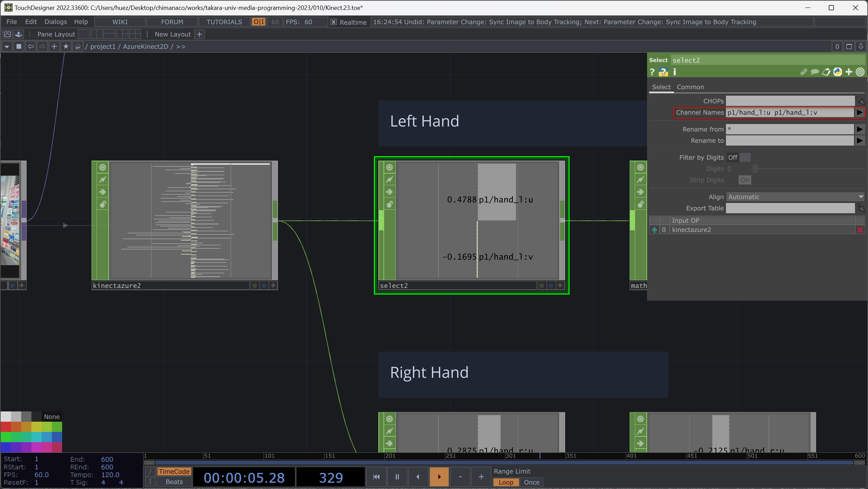The height and width of the screenshot is (489, 868).
Task: Click Python language icon in parameters
Action: [x=837, y=72]
